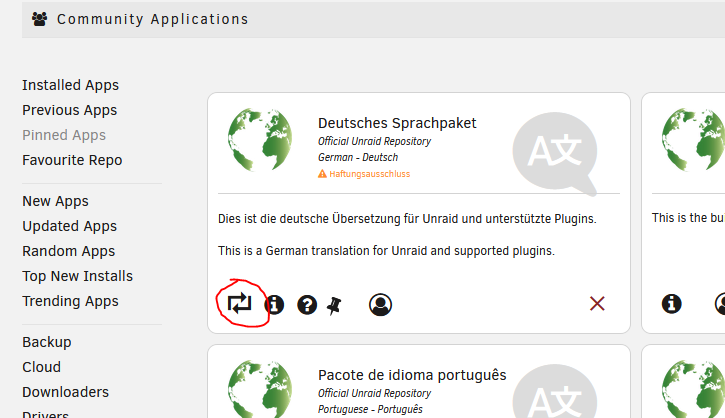Open the repository profile icon on German pack
The image size is (725, 418).
click(381, 305)
